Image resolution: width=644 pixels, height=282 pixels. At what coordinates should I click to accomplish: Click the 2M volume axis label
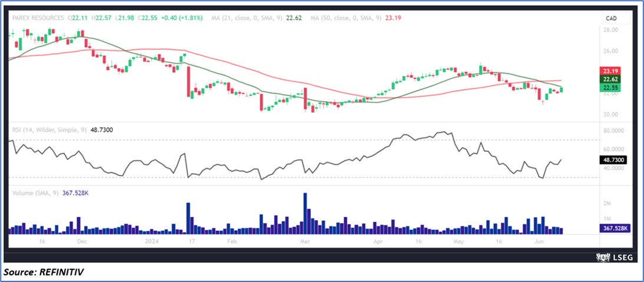(607, 204)
